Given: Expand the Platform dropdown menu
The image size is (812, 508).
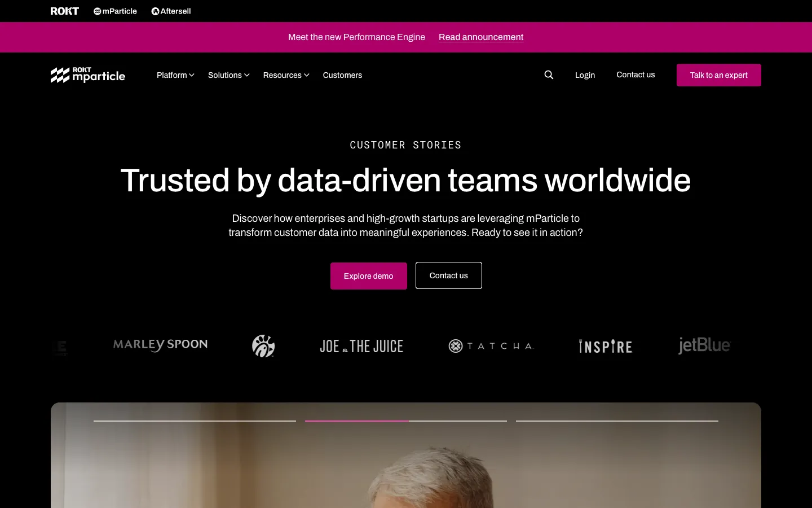Looking at the screenshot, I should click(x=175, y=75).
